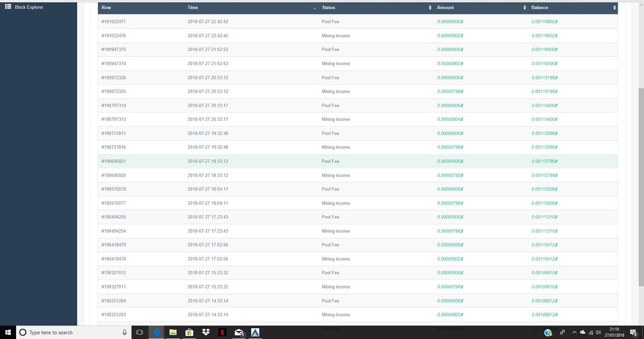This screenshot has height=339, width=644.
Task: Click row number #190418478
Action: click(x=114, y=259)
